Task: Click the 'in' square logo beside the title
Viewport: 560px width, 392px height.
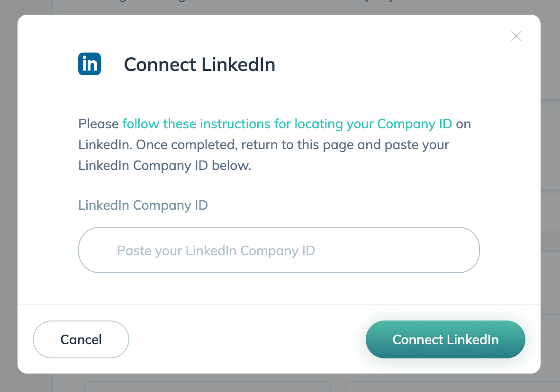Action: (89, 64)
